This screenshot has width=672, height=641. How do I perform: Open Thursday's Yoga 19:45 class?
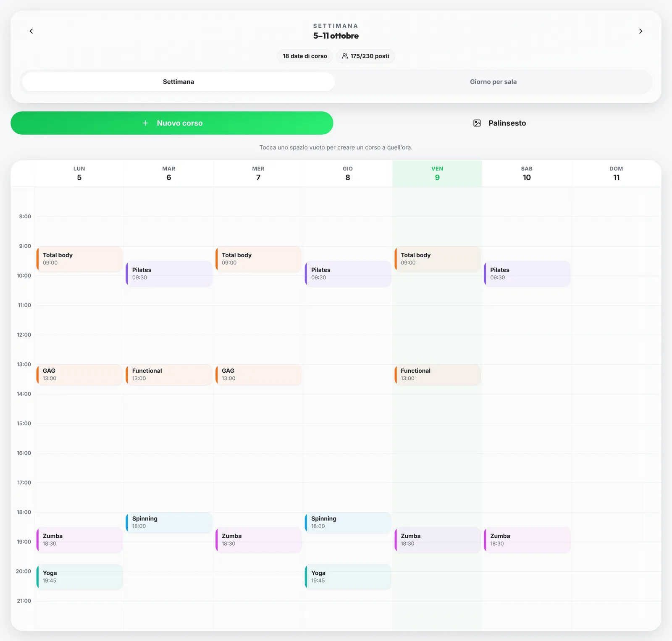click(x=348, y=577)
